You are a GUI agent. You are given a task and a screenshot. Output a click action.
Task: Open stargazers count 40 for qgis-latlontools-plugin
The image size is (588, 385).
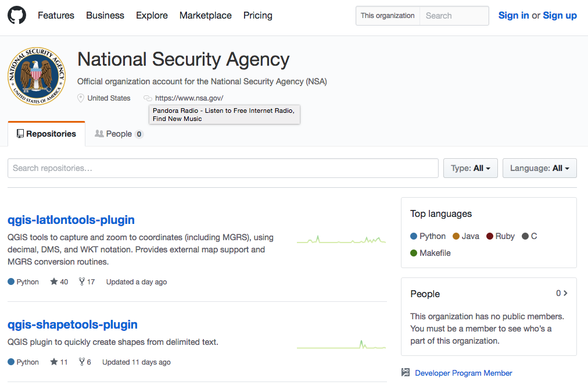pos(59,282)
